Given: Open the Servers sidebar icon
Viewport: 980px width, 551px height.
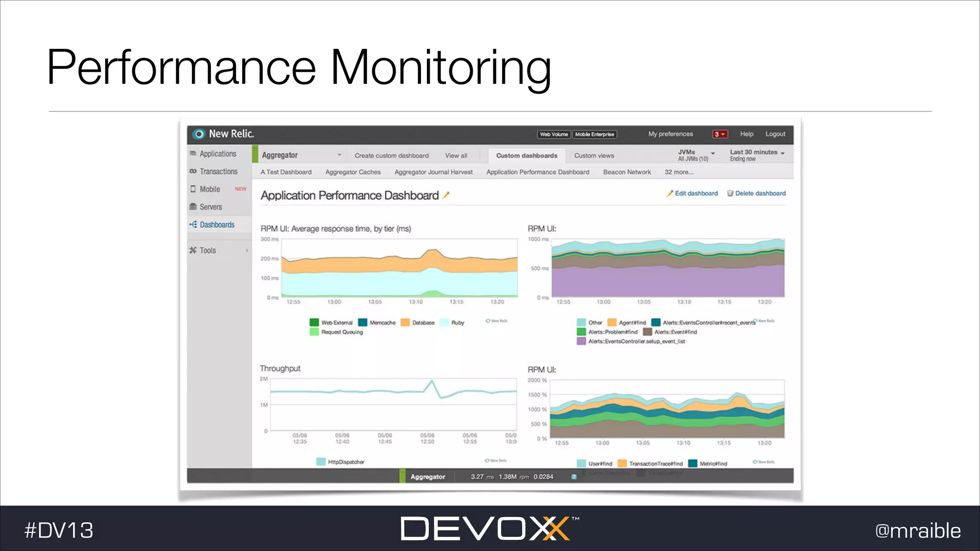Looking at the screenshot, I should pyautogui.click(x=193, y=207).
